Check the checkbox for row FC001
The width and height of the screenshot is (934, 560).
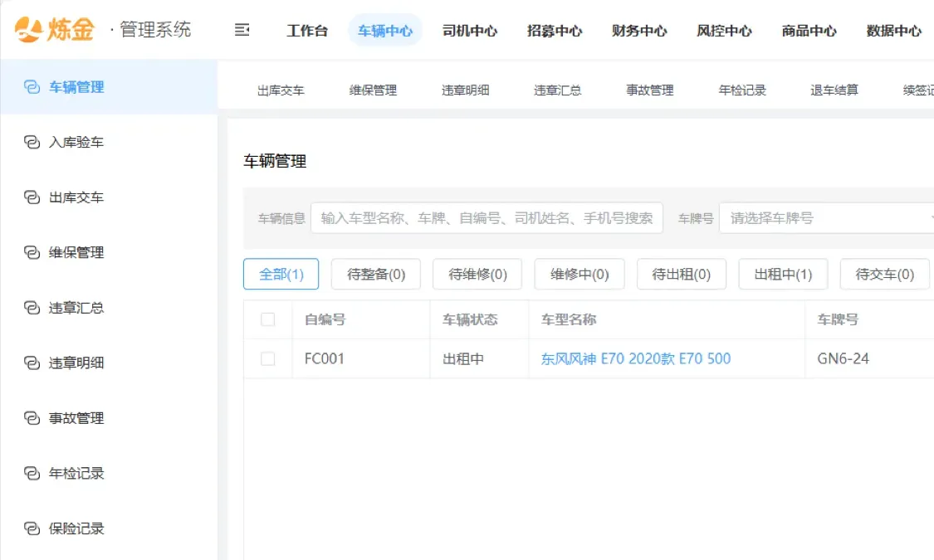[x=267, y=358]
